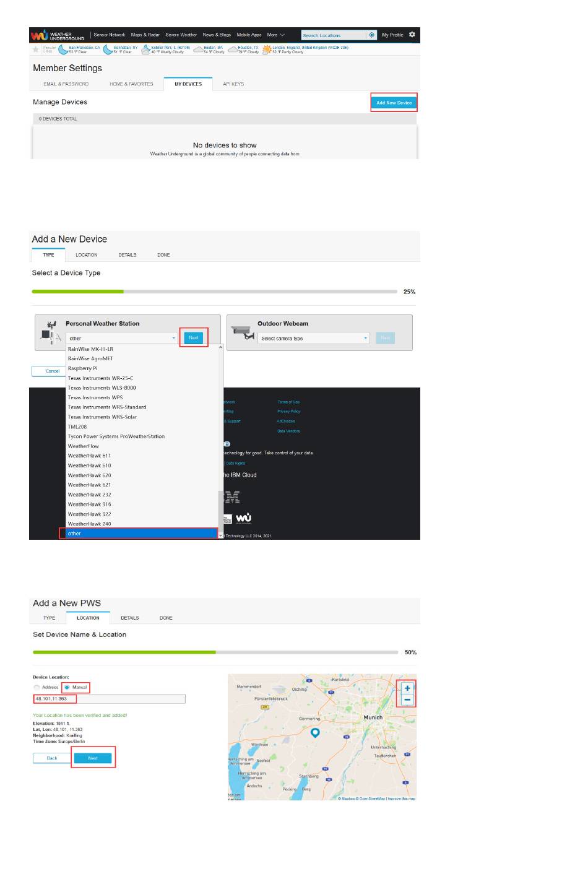Click the IBM logo in footer
Screen dimensions: 588x879
pyautogui.click(x=232, y=496)
